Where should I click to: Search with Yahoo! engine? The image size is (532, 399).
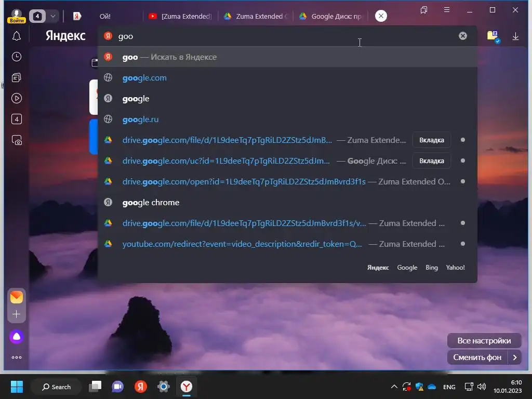pos(455,268)
